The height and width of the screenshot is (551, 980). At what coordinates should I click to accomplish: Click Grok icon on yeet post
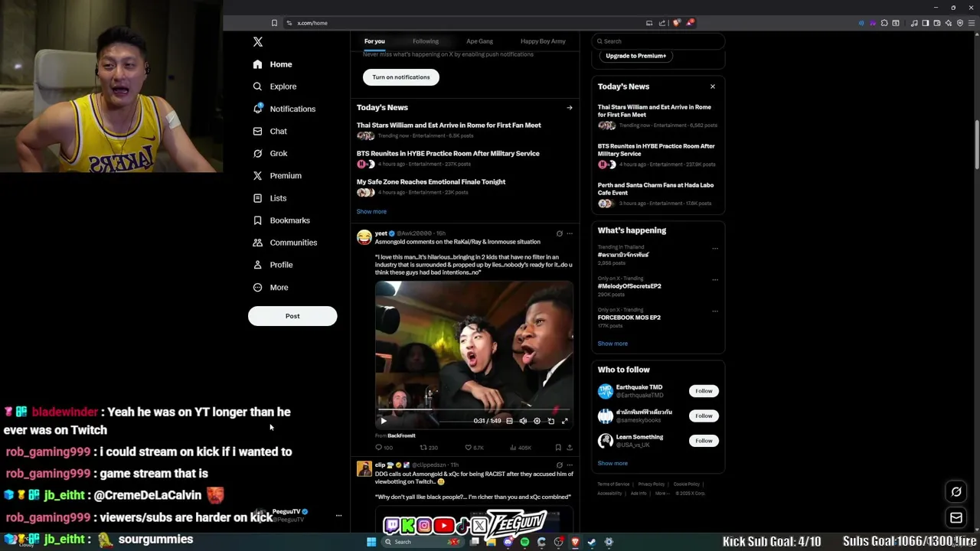pos(559,233)
